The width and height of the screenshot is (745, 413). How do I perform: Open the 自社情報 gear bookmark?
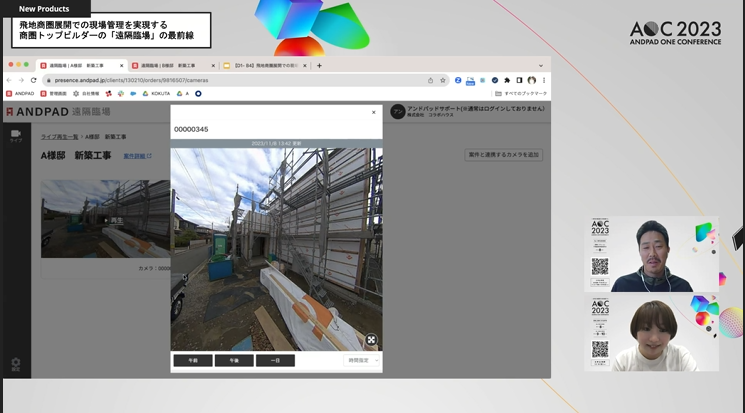pyautogui.click(x=86, y=94)
